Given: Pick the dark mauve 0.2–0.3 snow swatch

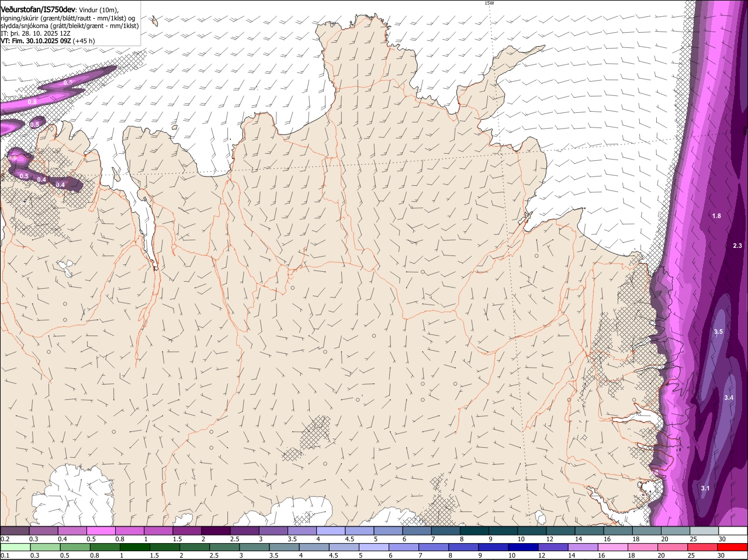Looking at the screenshot, I should point(15,530).
